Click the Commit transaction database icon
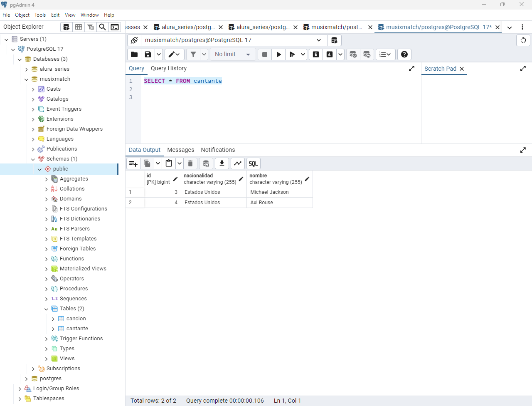532x406 pixels. [x=353, y=54]
